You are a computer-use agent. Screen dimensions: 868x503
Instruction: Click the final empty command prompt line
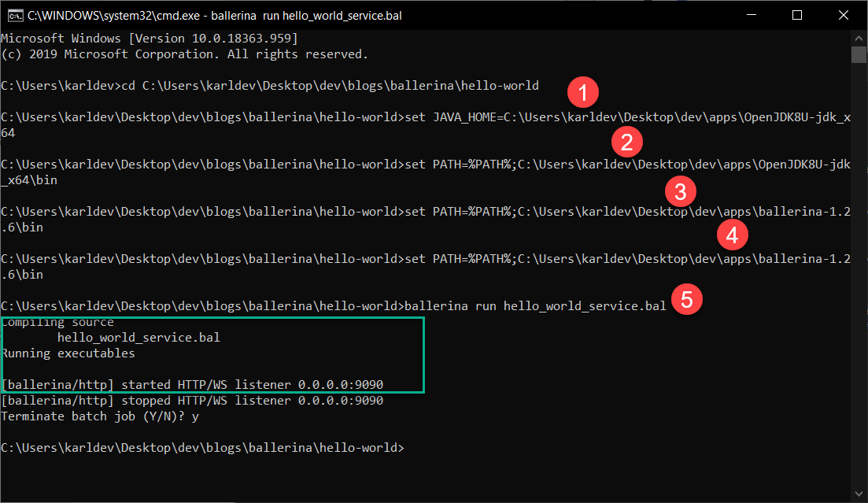[202, 448]
